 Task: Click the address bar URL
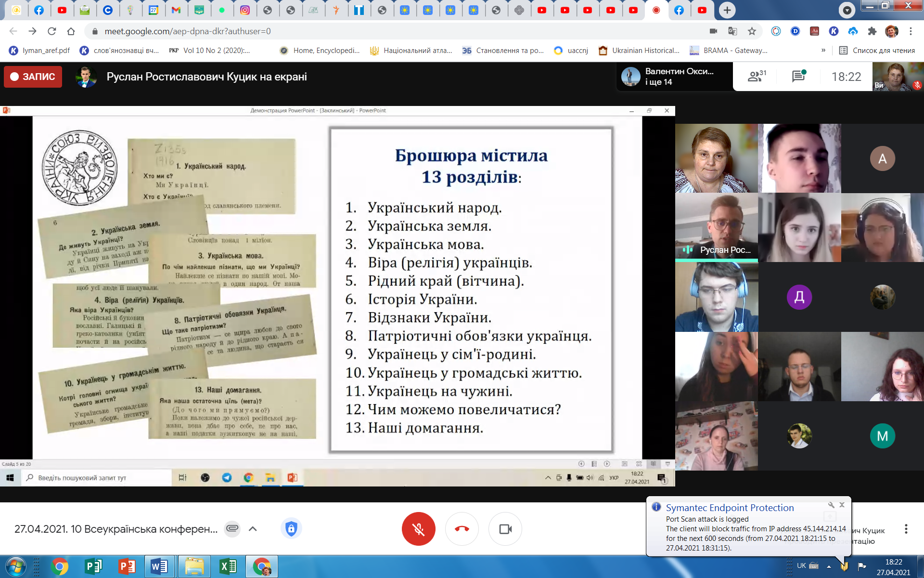point(188,31)
